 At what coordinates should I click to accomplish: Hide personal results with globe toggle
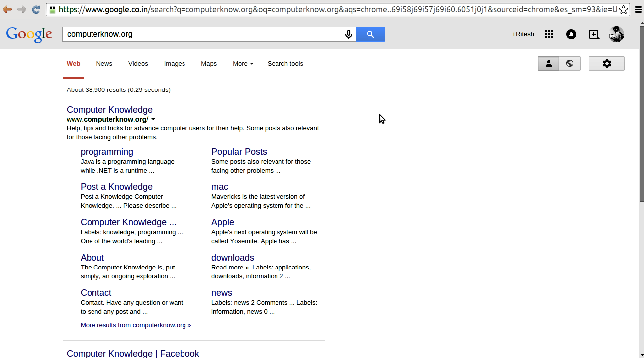[570, 64]
